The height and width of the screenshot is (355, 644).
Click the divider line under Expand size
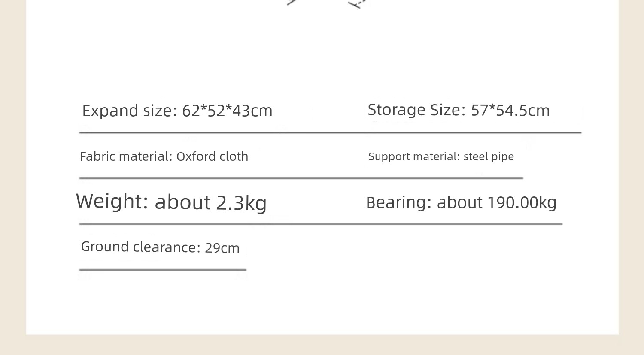pos(330,133)
